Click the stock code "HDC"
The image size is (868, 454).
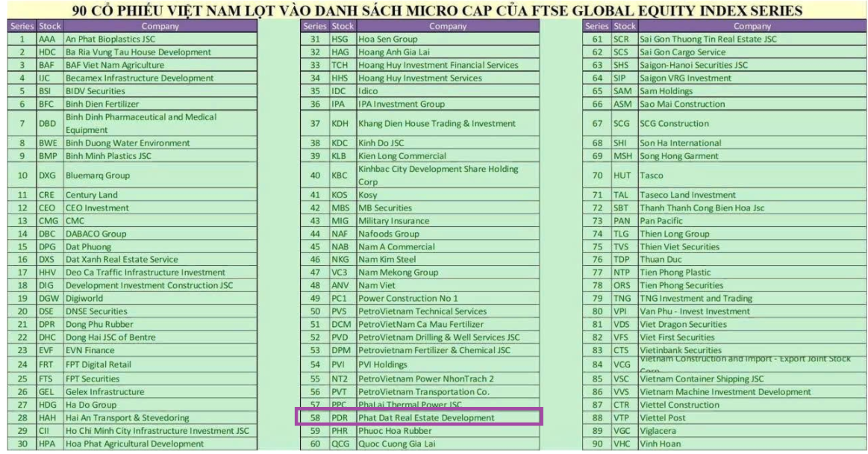point(47,52)
